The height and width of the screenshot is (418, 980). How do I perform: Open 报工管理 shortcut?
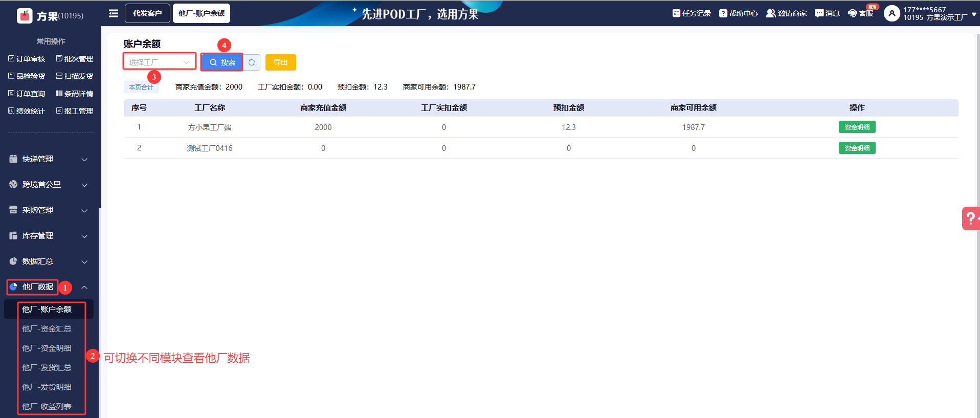pos(75,111)
